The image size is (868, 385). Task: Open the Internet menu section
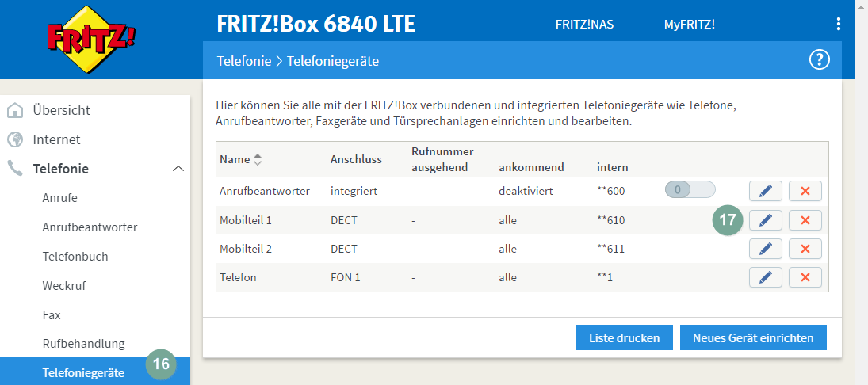coord(56,139)
